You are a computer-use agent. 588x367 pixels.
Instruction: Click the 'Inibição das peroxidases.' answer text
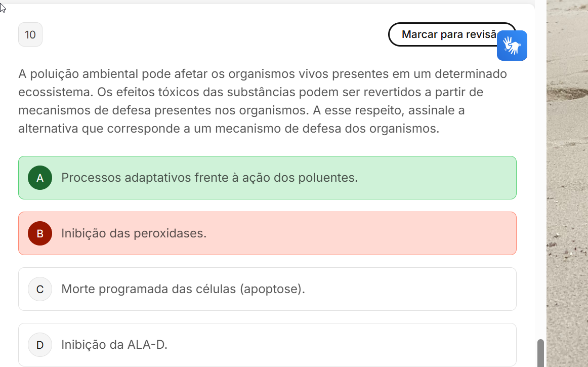pos(134,233)
